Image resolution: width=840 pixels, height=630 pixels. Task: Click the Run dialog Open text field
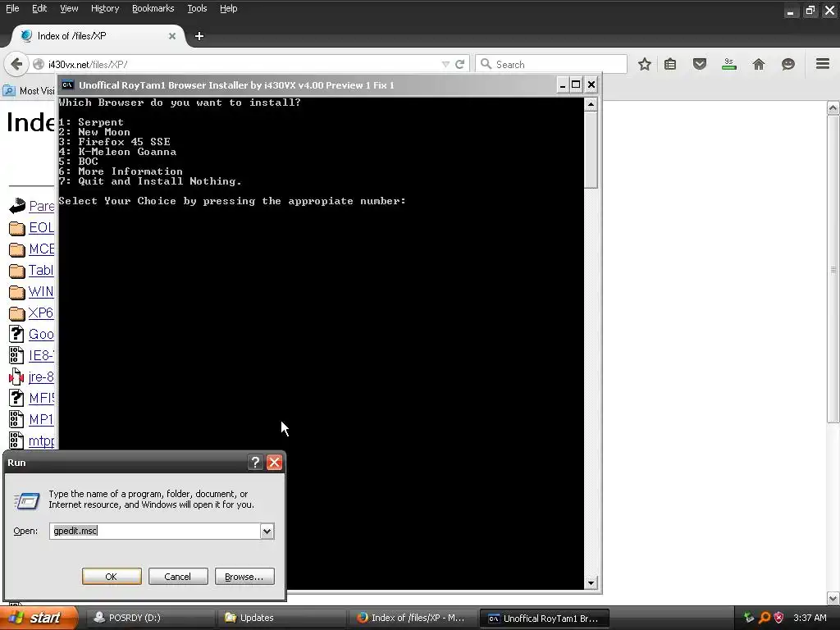point(155,531)
